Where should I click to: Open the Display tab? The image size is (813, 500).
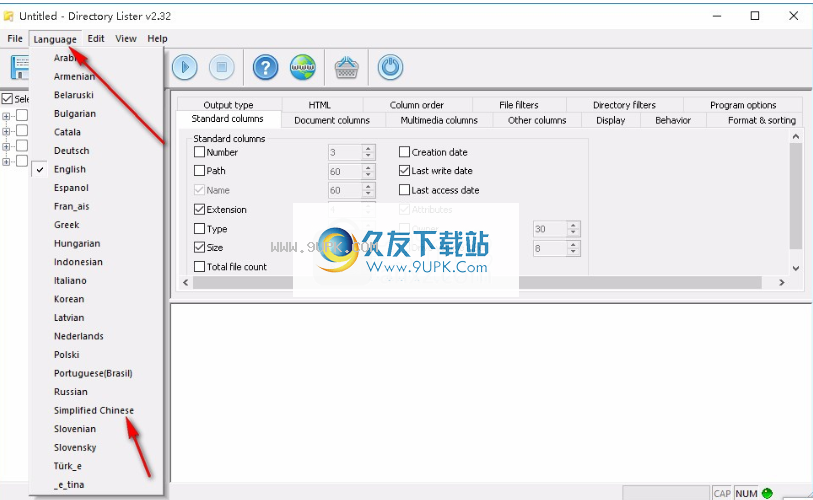(x=611, y=120)
